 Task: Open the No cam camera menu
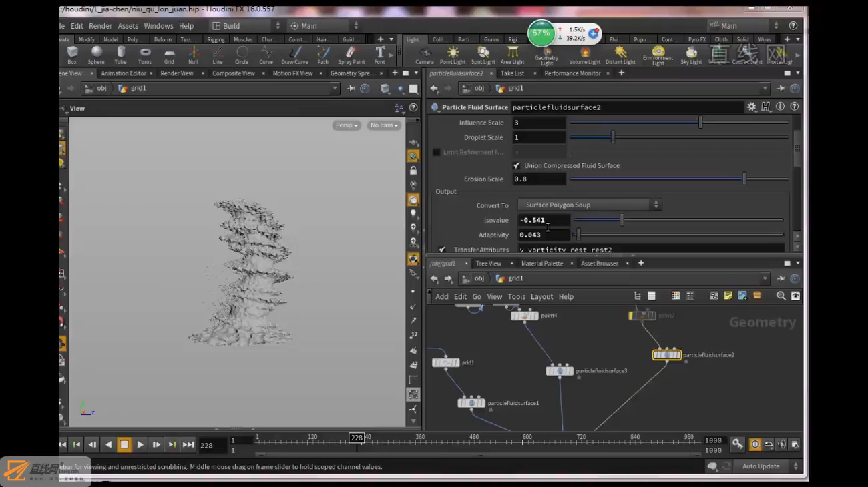click(384, 125)
